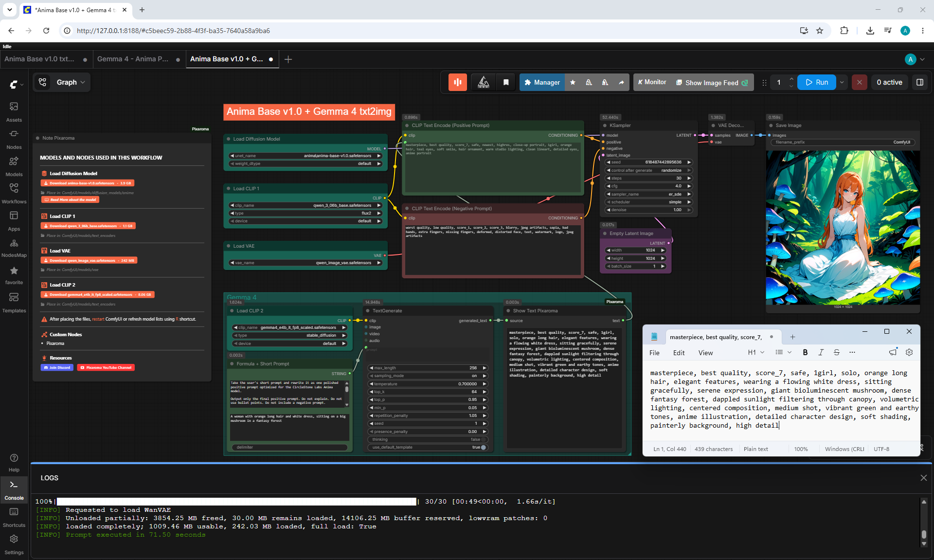Screen dimensions: 934x560
Task: Open Notepad settings gear
Action: click(909, 352)
